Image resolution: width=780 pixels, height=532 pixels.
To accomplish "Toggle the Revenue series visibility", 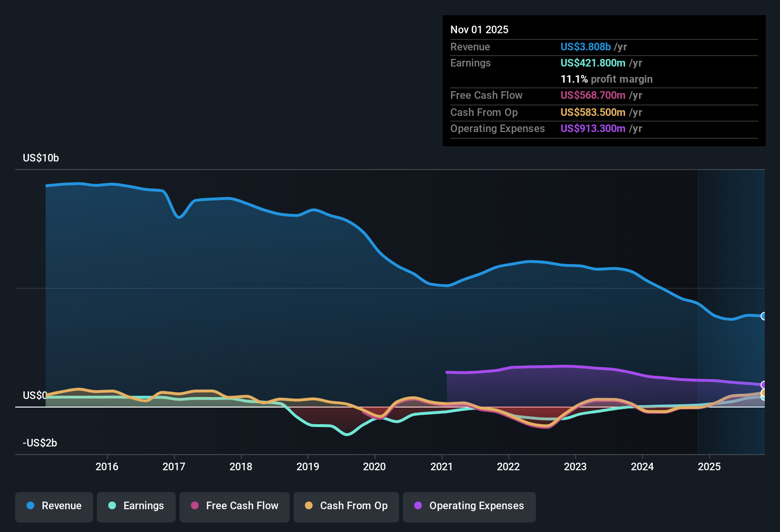I will pyautogui.click(x=54, y=506).
